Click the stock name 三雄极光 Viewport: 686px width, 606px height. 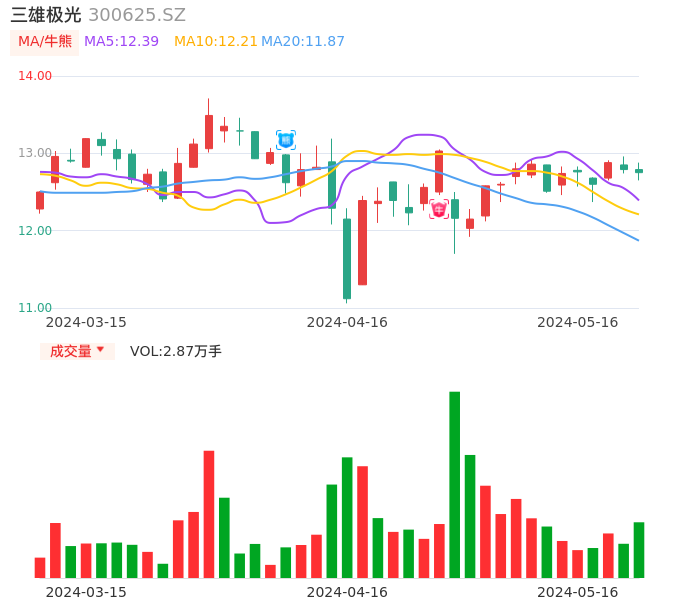[x=46, y=15]
